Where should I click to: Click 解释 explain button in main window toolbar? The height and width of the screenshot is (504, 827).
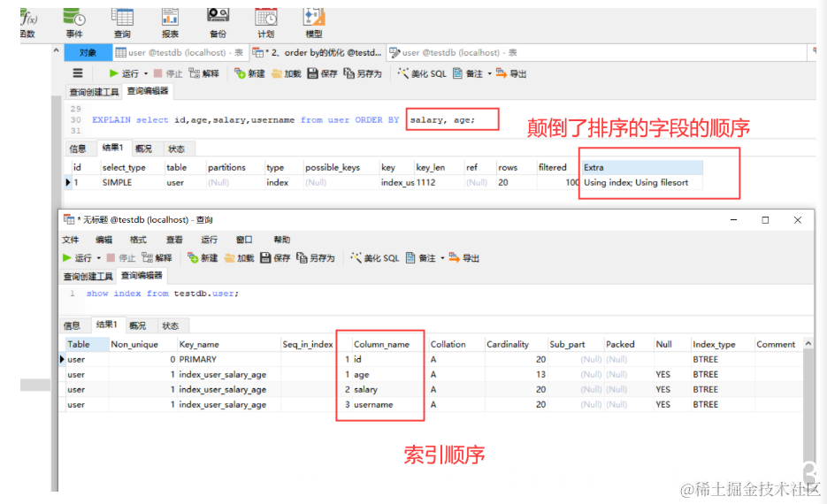coord(203,73)
